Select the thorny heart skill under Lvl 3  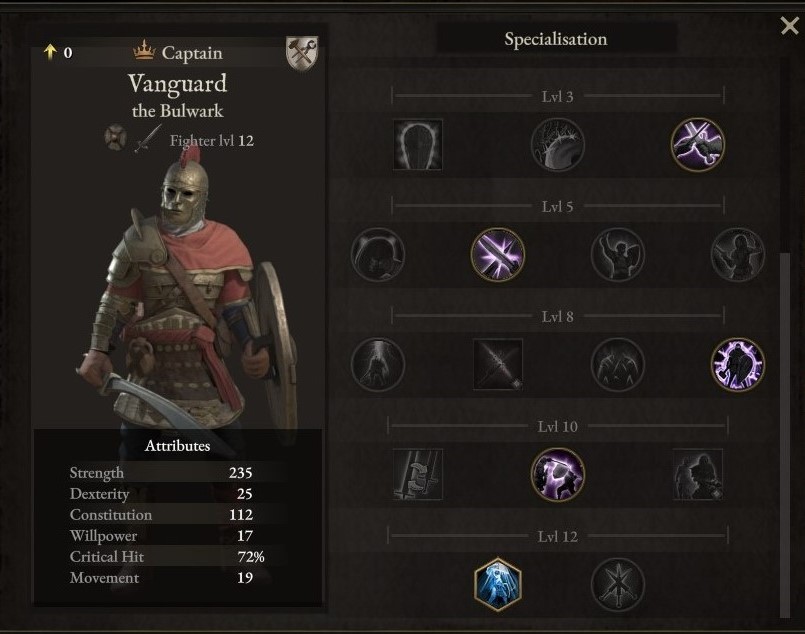[558, 144]
